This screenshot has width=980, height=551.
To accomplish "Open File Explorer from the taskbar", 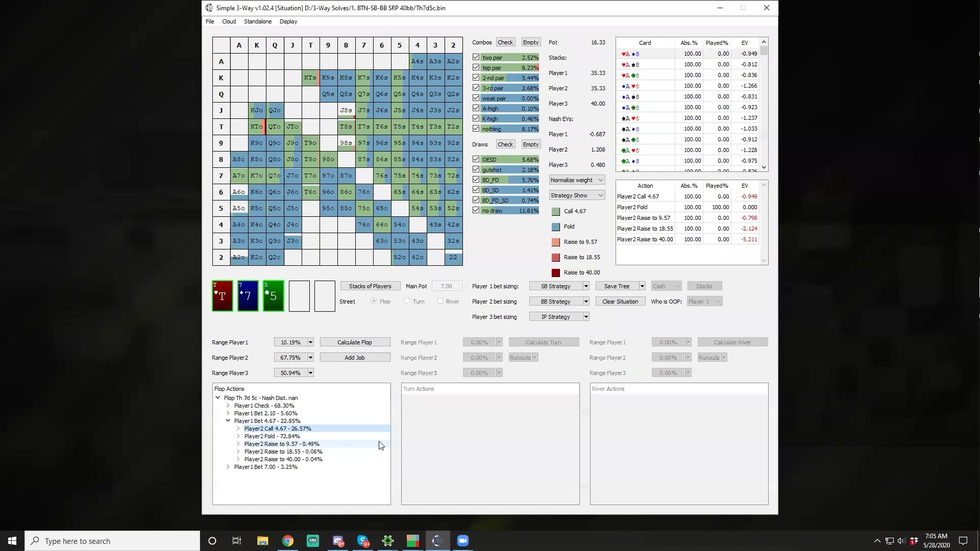I will (262, 541).
